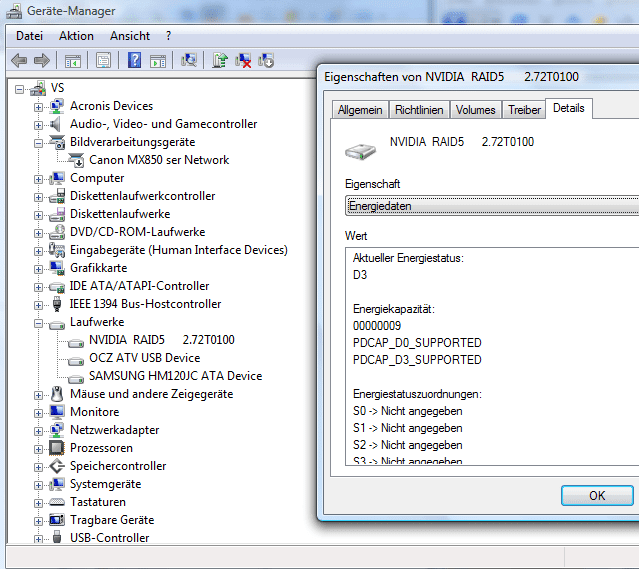Click the Geräte-Manager title bar icon

coord(14,11)
